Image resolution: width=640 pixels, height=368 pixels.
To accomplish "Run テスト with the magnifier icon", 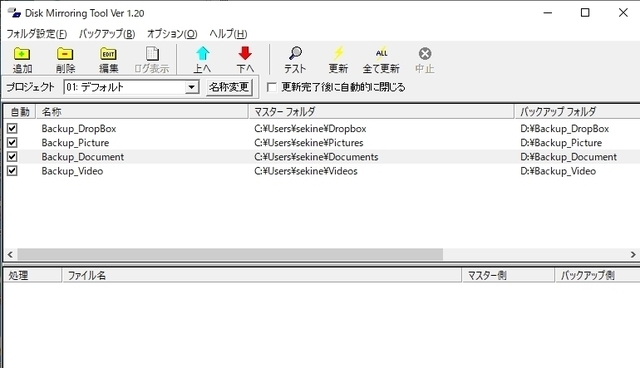I will 295,53.
